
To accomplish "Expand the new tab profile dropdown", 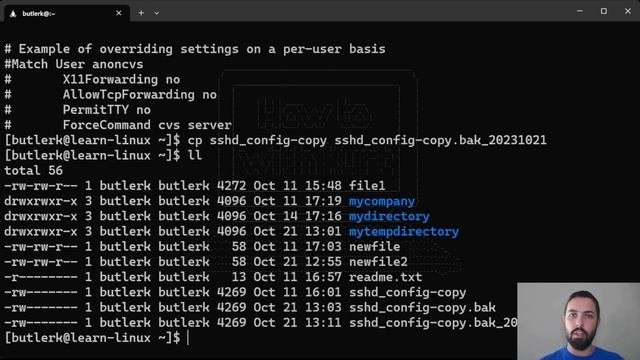I will click(x=156, y=13).
